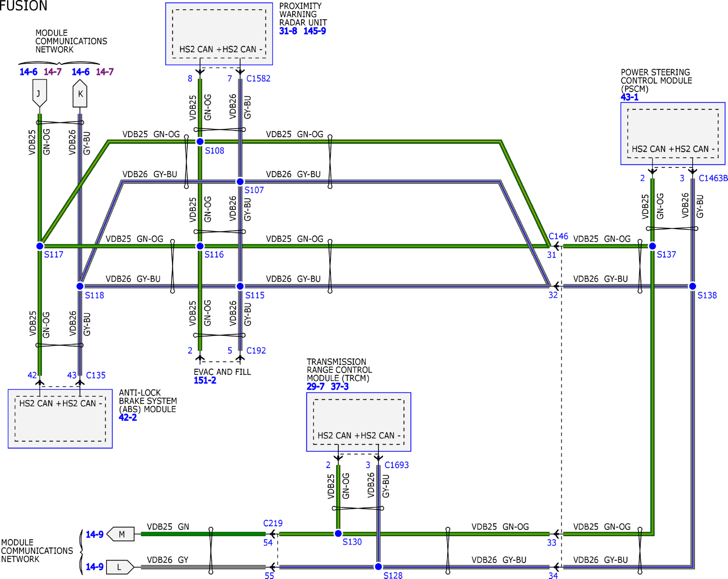Click the Power Steering Control Module box
Screen dimensions: 728x579
point(673,134)
